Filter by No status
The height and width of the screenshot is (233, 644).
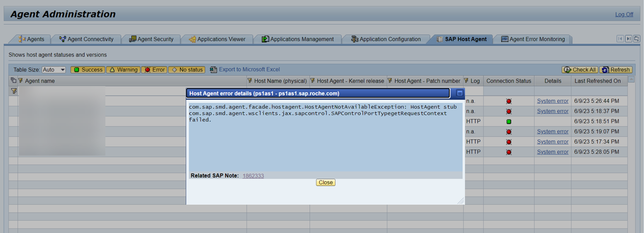(x=187, y=70)
